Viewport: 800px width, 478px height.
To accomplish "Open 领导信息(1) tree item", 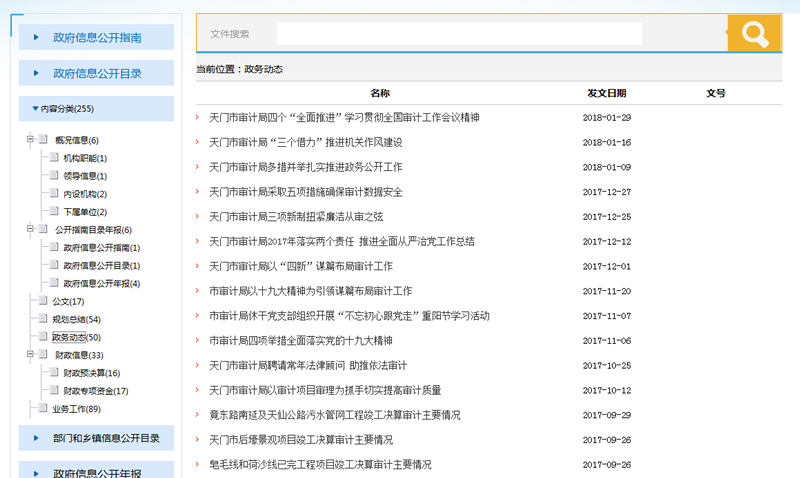I will click(x=85, y=176).
